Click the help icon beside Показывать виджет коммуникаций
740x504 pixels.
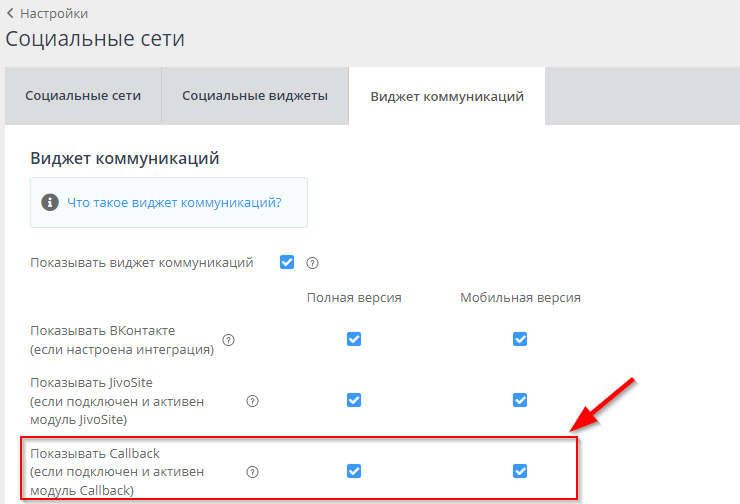pos(312,263)
